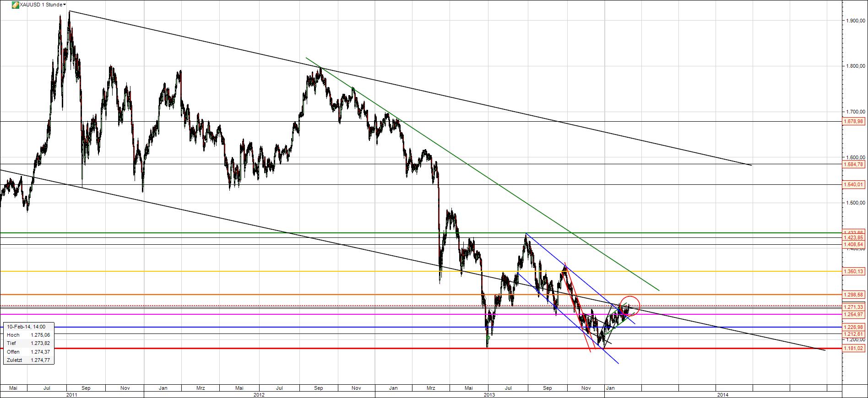Image resolution: width=868 pixels, height=398 pixels.
Task: Click the magenta line's 1.254,97 price tag
Action: (x=854, y=314)
